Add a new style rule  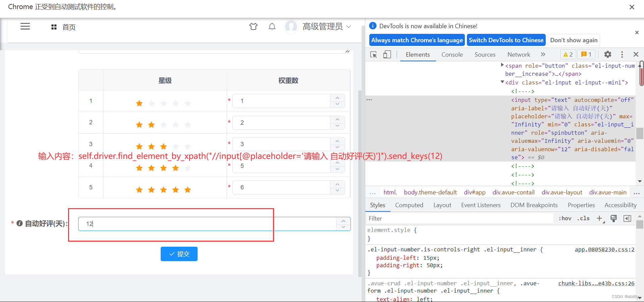(599, 219)
